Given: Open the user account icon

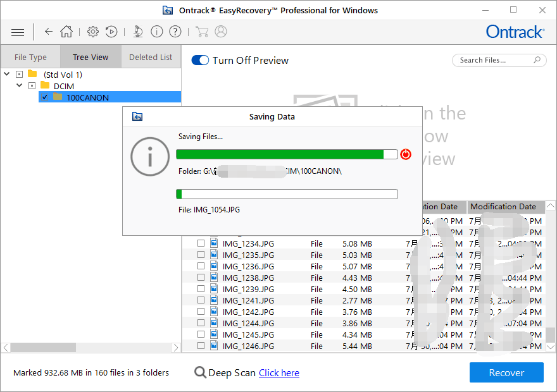Looking at the screenshot, I should point(221,32).
